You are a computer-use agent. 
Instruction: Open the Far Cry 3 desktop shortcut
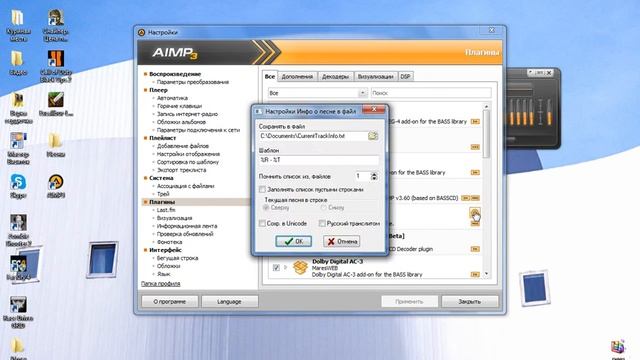click(19, 267)
